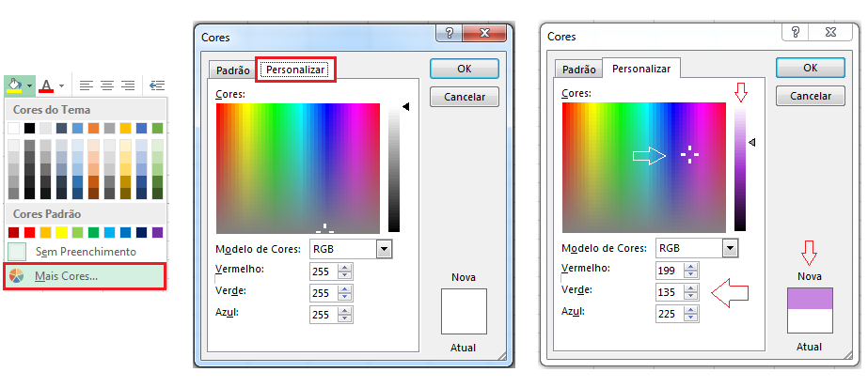Click the decrease indent icon

(x=156, y=85)
